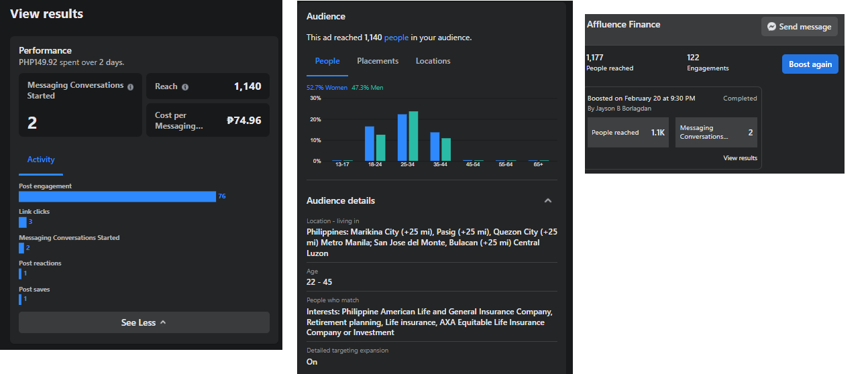Switch to the Placements tab
Viewport: 868px width, 374px height.
[x=378, y=61]
